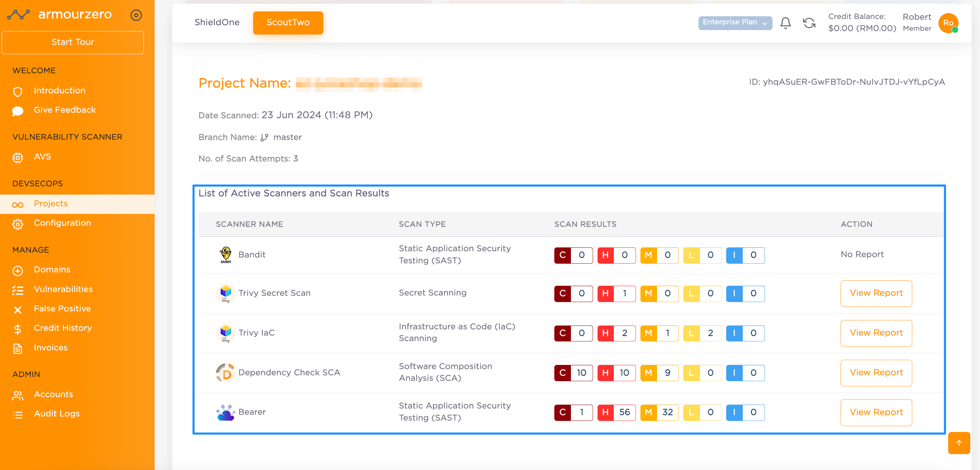This screenshot has height=470, width=980.
Task: Click the Credit Balance amount
Action: click(x=862, y=29)
